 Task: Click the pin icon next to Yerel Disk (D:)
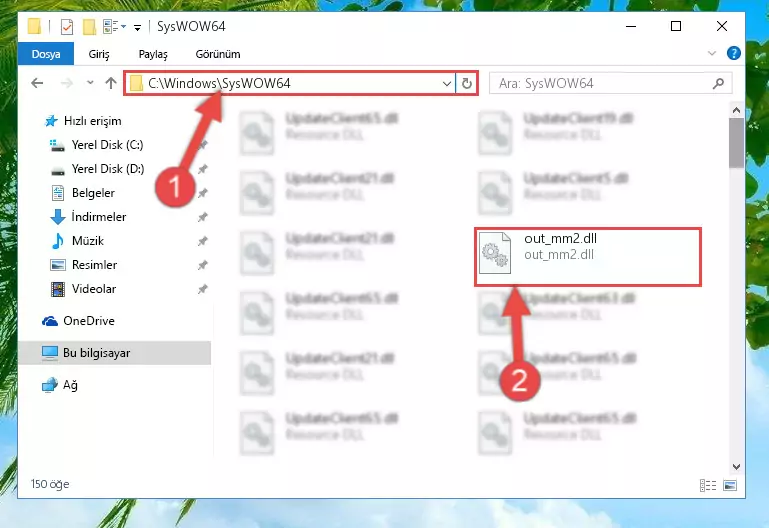pos(202,169)
